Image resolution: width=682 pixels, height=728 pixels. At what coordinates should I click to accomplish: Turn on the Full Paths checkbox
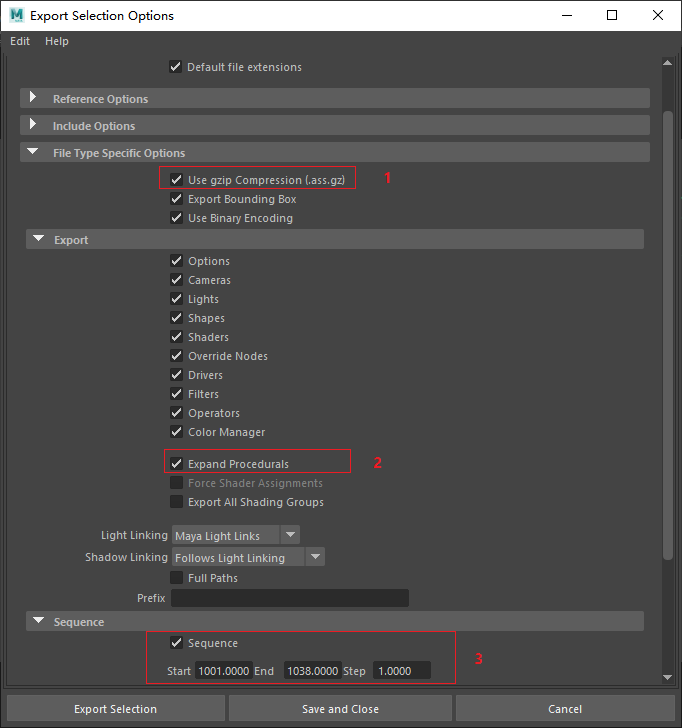pyautogui.click(x=177, y=578)
